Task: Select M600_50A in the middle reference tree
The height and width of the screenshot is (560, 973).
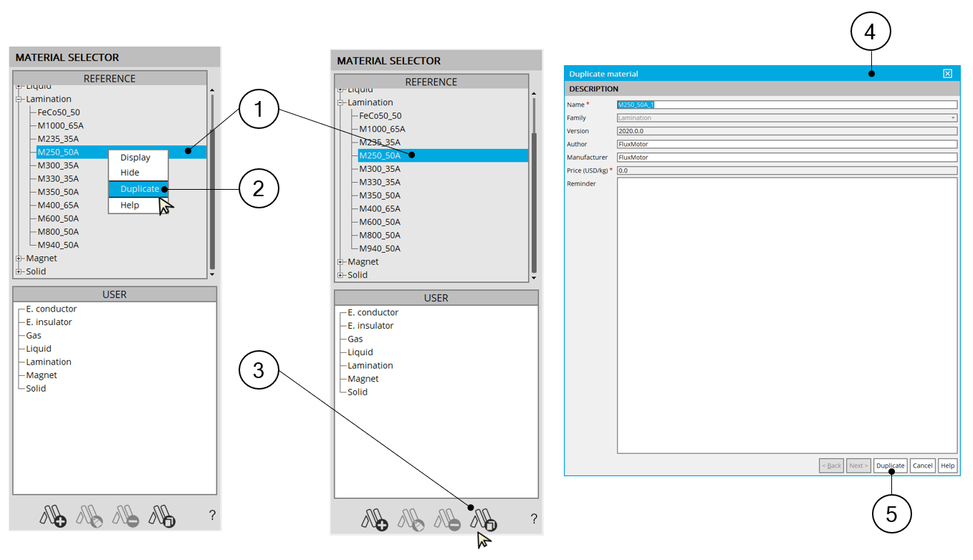Action: coord(380,222)
